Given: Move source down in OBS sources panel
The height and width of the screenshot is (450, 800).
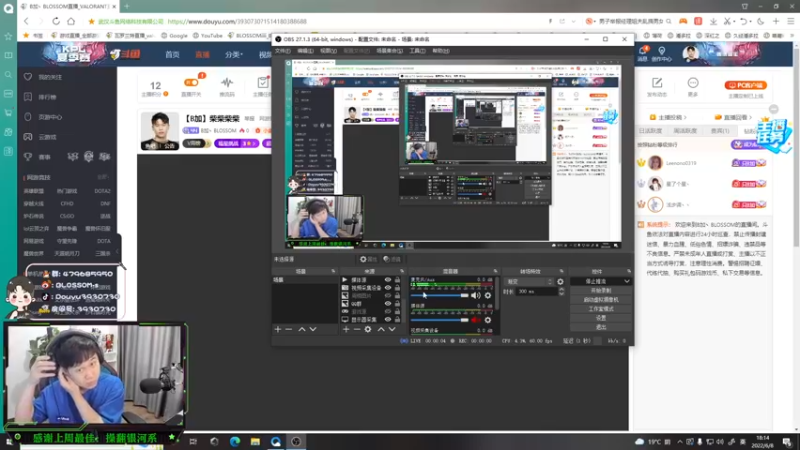Looking at the screenshot, I should [392, 330].
